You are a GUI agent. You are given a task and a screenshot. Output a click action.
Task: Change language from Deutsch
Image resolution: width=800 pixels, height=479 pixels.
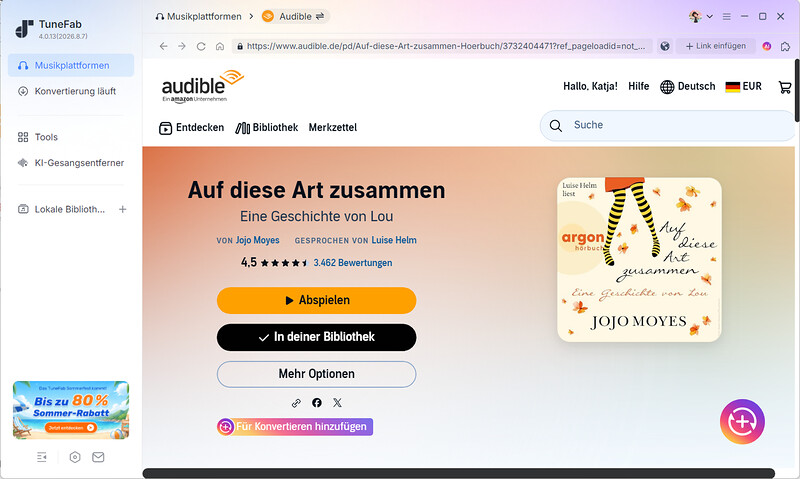click(688, 86)
